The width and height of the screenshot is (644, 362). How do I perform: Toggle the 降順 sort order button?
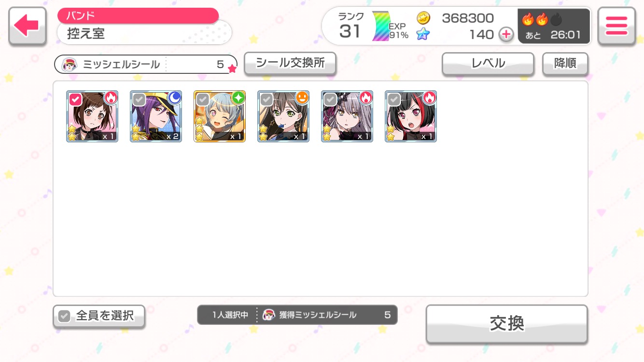[565, 64]
